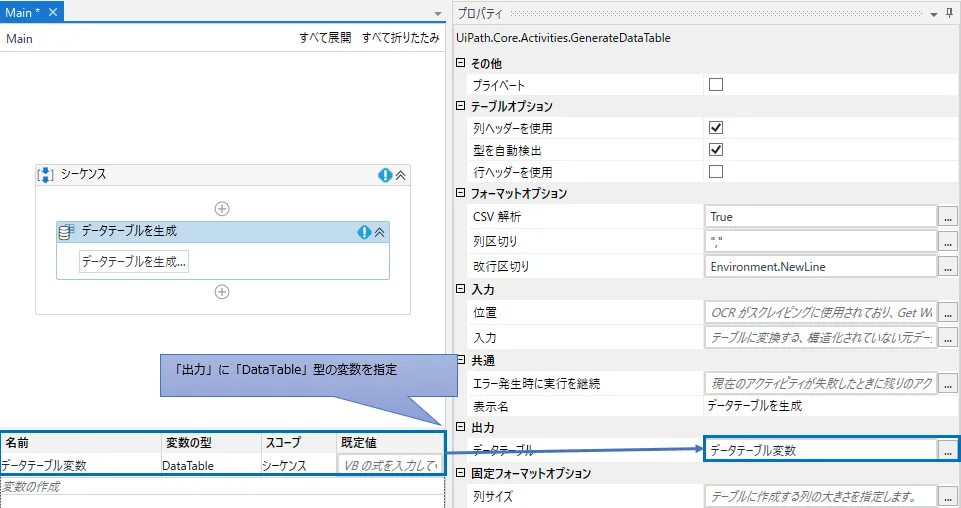This screenshot has width=961, height=508.
Task: Collapse the 固定フォーマットオプション section
Action: pyautogui.click(x=461, y=472)
